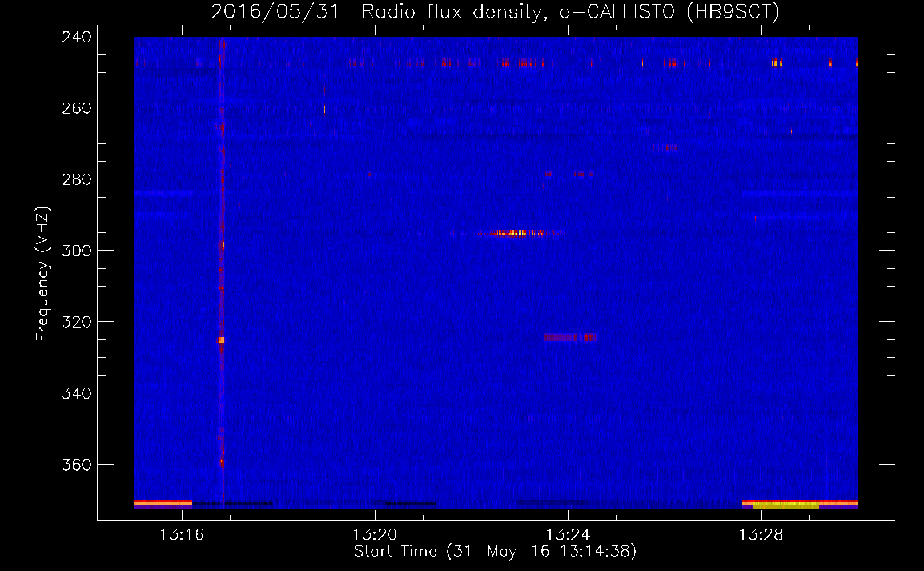Viewport: 924px width, 571px height.
Task: Click the red emission band near 324 MHz
Action: tap(570, 337)
